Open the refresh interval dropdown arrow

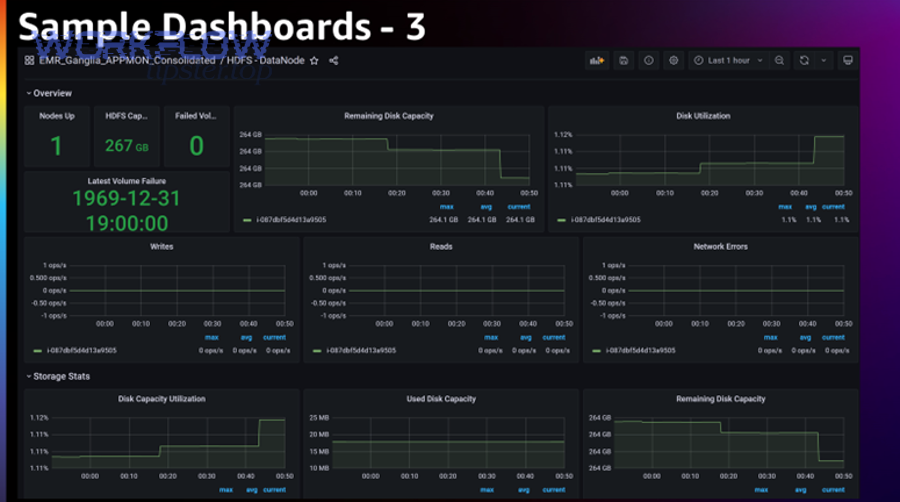pos(824,60)
